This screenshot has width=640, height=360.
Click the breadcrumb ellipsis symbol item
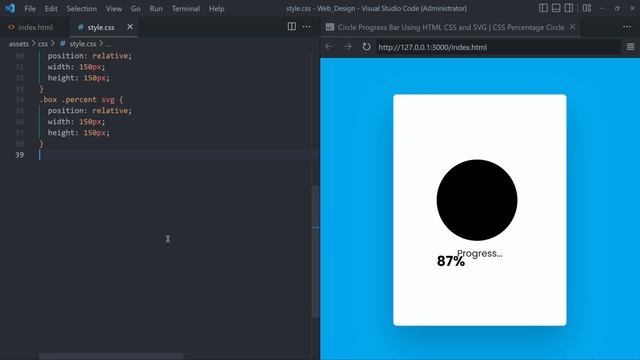tap(108, 44)
